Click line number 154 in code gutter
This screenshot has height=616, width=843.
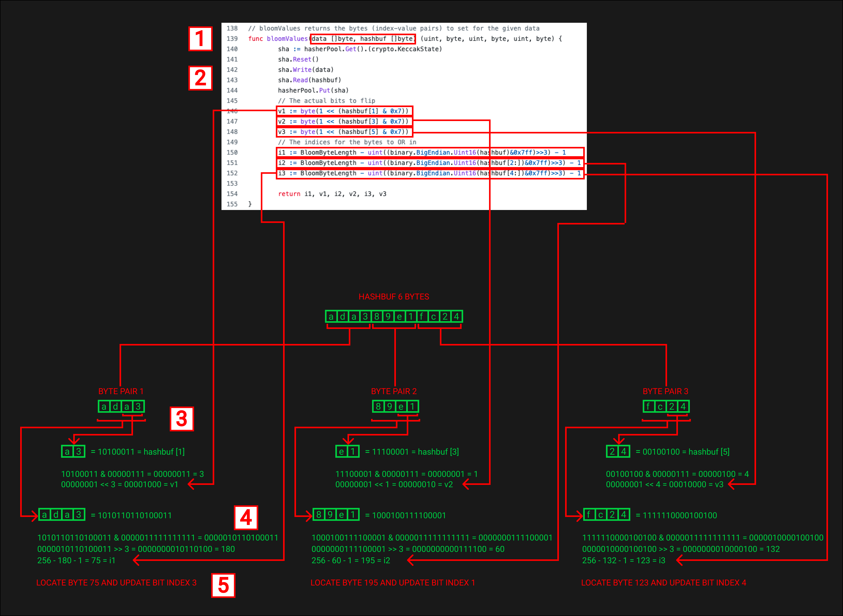232,194
